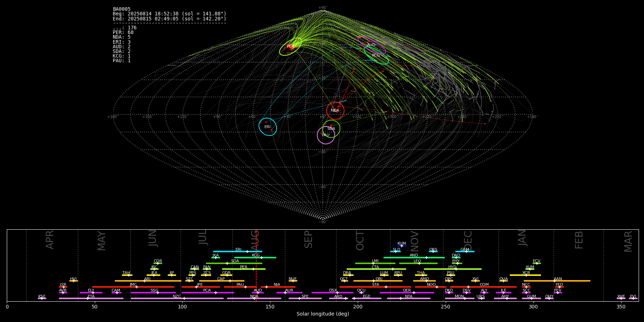Click the 'PAU: 1' count entry

(x=122, y=60)
